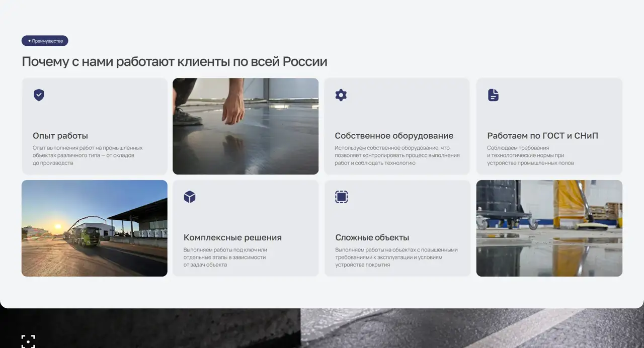Image resolution: width=644 pixels, height=348 pixels.
Task: Click the Собственное оборудование card title
Action: coord(394,136)
